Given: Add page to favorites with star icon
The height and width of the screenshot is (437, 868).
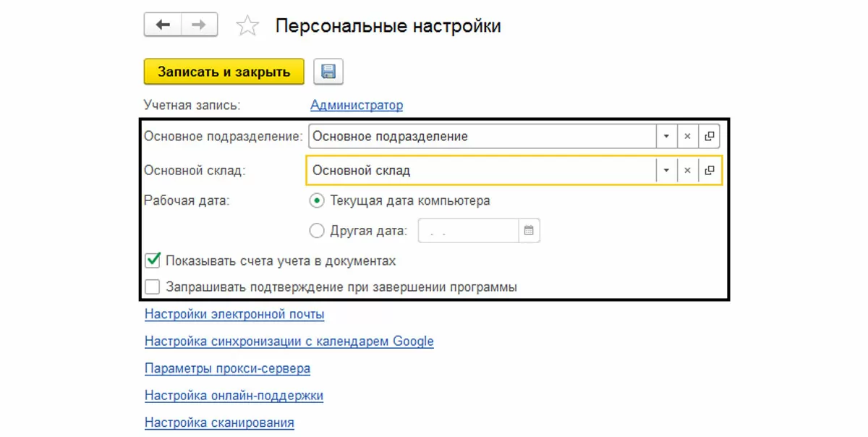Looking at the screenshot, I should (x=247, y=27).
